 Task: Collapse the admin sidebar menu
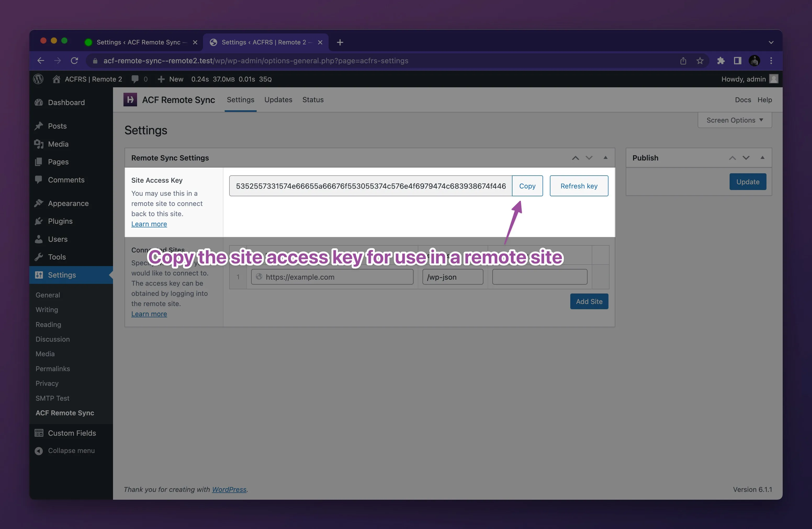(71, 450)
